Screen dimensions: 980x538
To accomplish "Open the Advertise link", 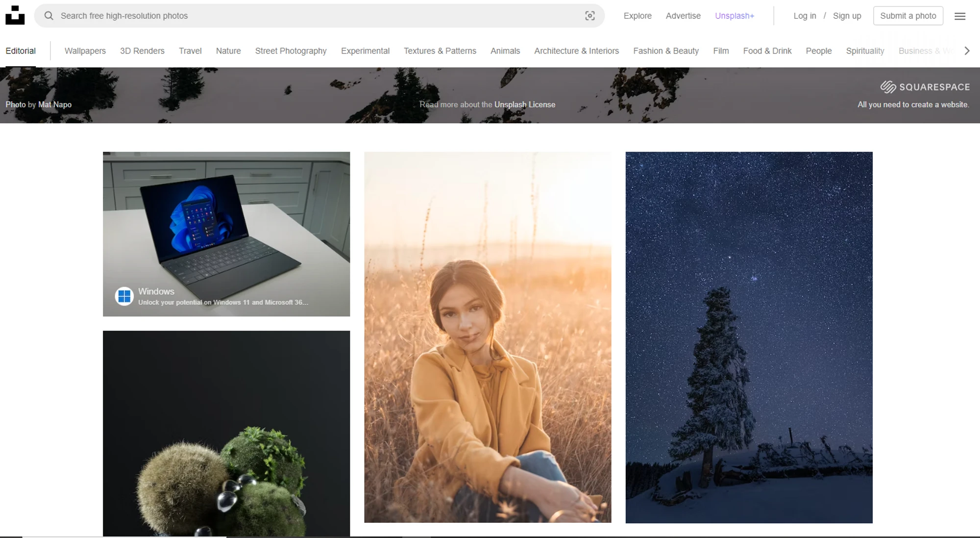I will (683, 16).
